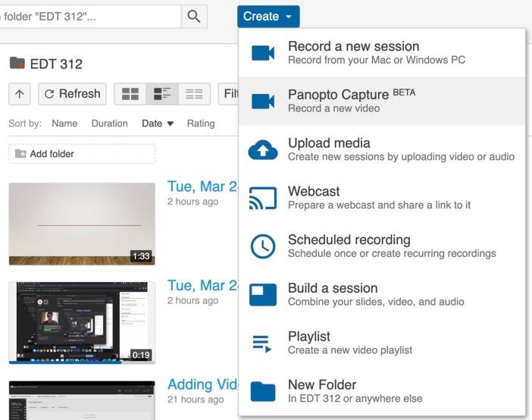The height and width of the screenshot is (420, 532).
Task: Toggle Date sort order arrow
Action: coord(170,124)
